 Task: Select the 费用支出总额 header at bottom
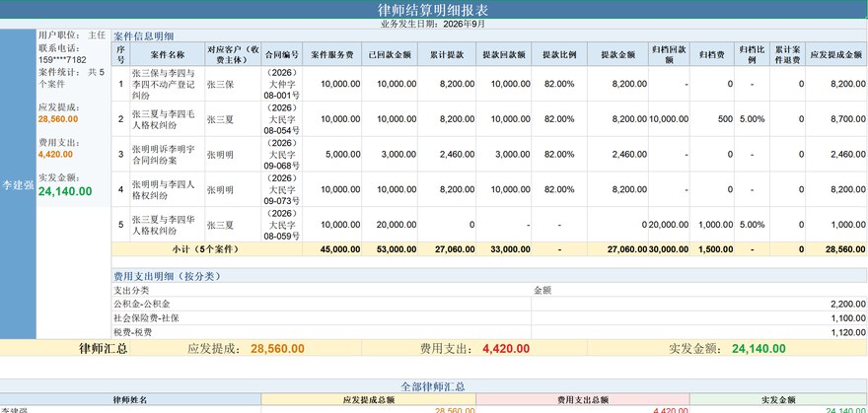click(x=583, y=399)
